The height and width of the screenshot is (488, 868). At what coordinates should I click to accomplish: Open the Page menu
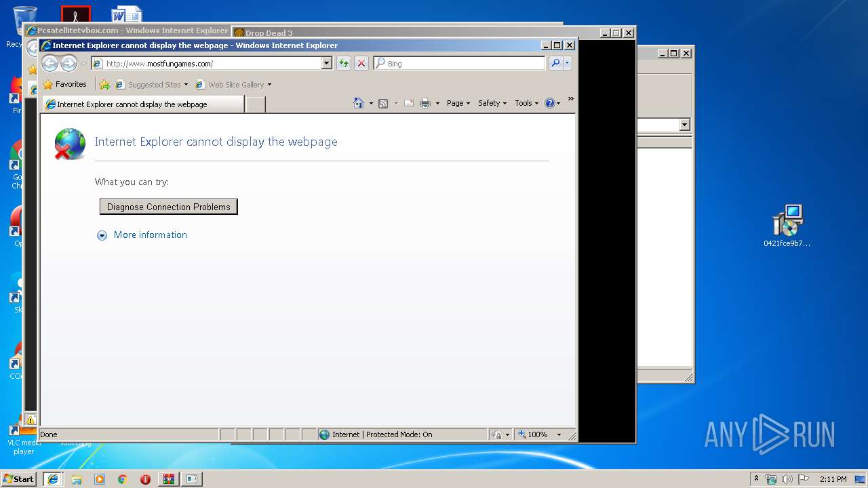click(458, 103)
